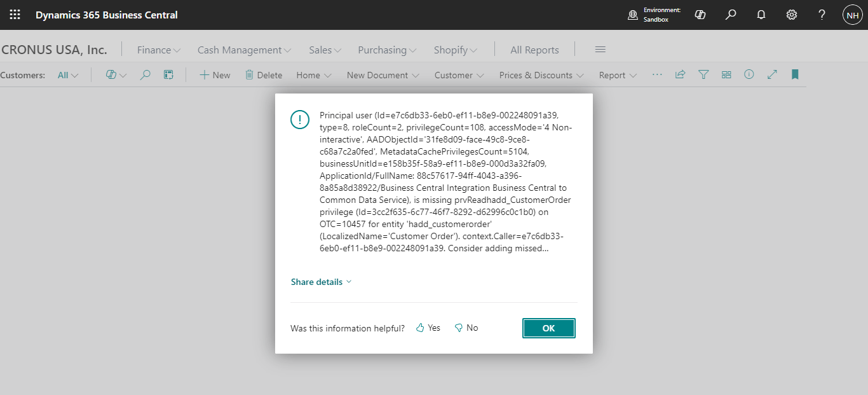This screenshot has width=868, height=395.
Task: Open the app launcher waffle icon
Action: (x=15, y=15)
